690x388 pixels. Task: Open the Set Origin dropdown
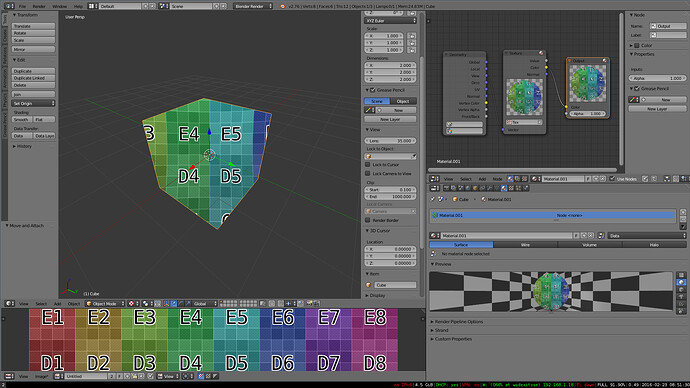[33, 103]
